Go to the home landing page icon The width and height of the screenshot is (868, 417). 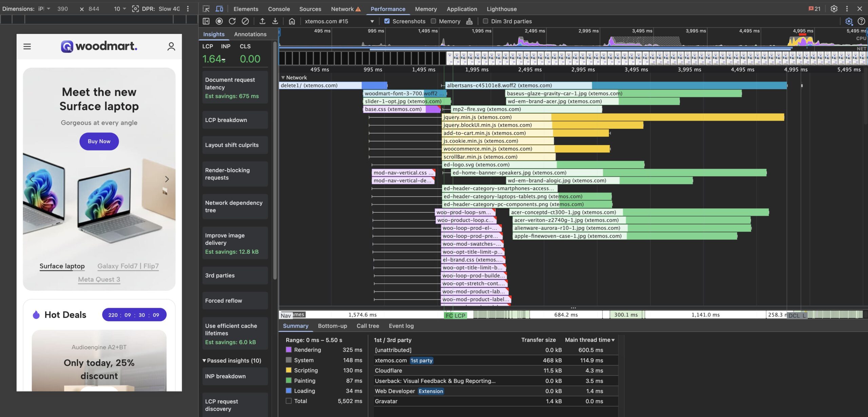292,21
